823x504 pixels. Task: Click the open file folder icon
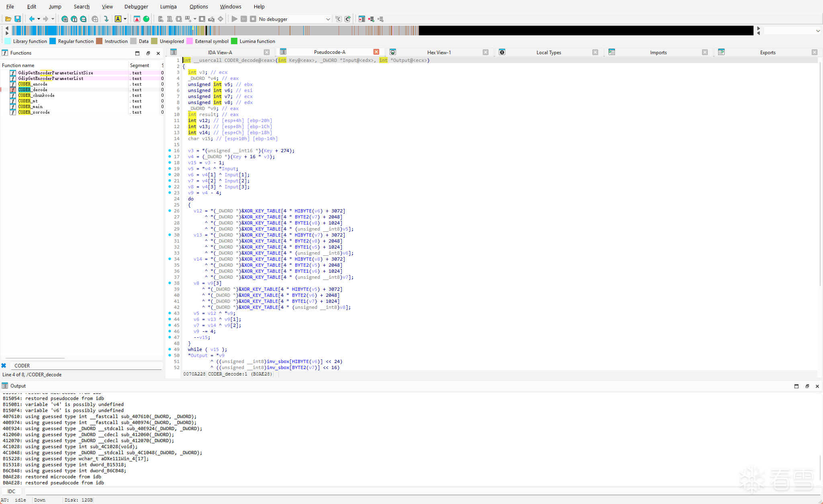click(8, 19)
